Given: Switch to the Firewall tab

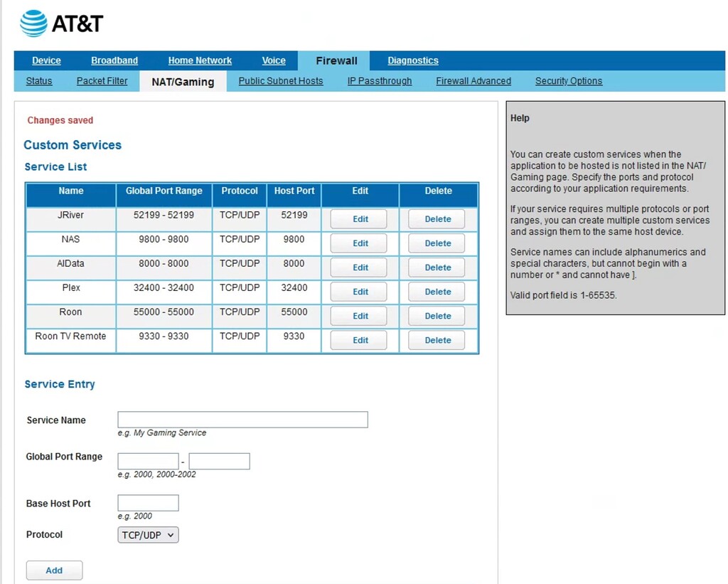Looking at the screenshot, I should [x=335, y=60].
